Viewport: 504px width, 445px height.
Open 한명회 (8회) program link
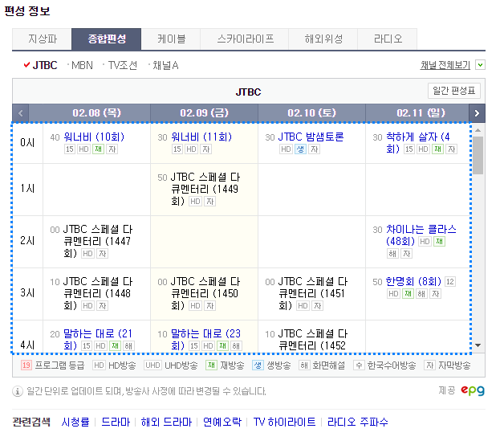coord(413,282)
